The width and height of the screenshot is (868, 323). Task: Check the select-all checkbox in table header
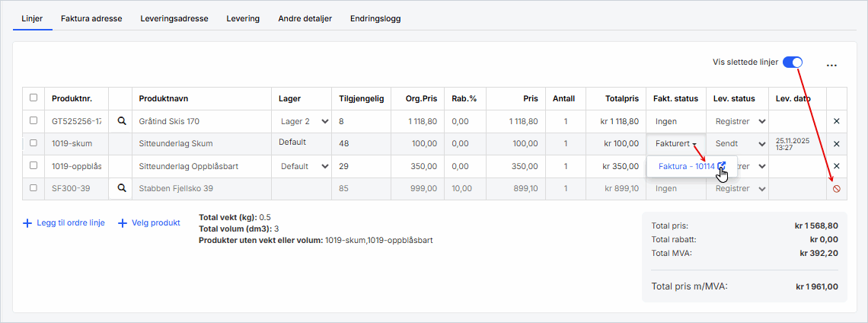[x=33, y=98]
